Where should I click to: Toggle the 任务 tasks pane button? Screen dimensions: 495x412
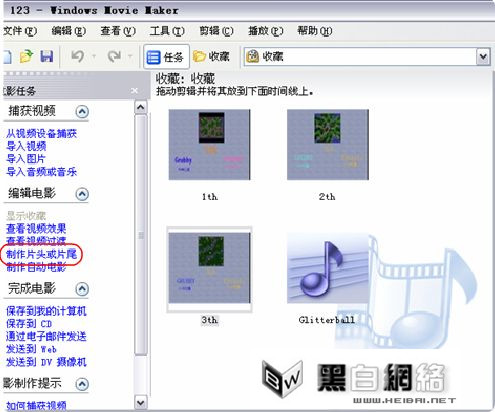(x=166, y=57)
